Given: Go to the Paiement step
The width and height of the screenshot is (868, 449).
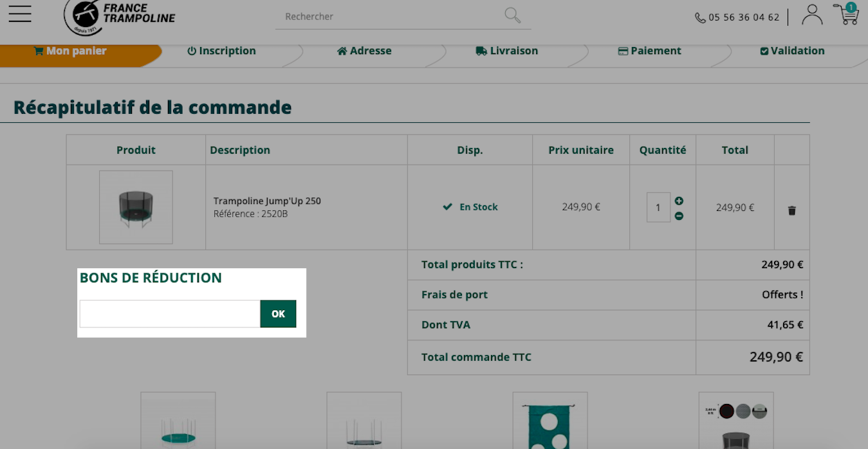Looking at the screenshot, I should tap(649, 51).
